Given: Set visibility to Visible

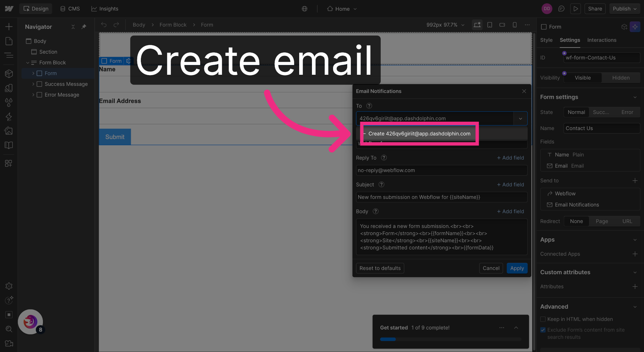Looking at the screenshot, I should tap(583, 78).
